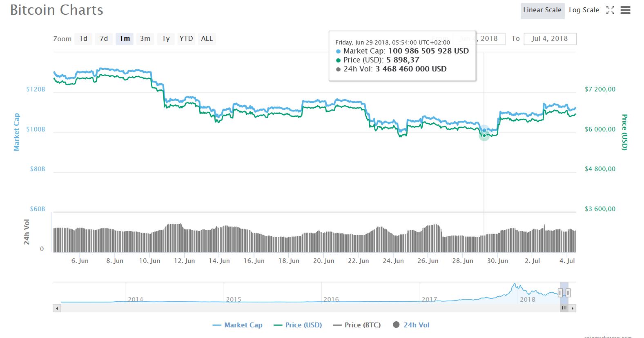Click the '$60B' axis label

(x=38, y=209)
